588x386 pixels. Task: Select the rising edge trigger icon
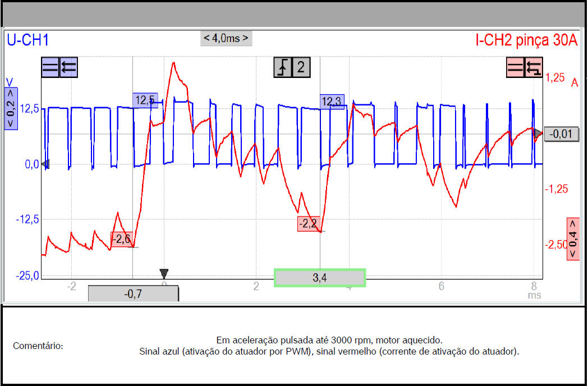[x=283, y=67]
